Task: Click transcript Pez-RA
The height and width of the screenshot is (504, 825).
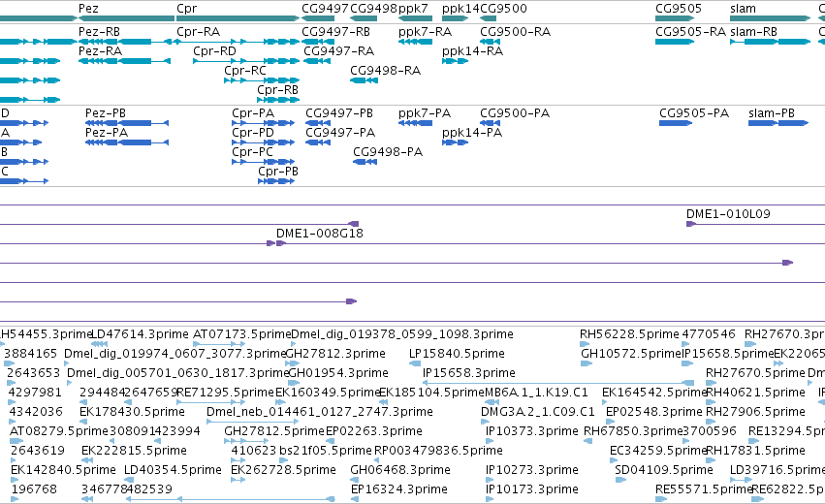Action: (100, 51)
